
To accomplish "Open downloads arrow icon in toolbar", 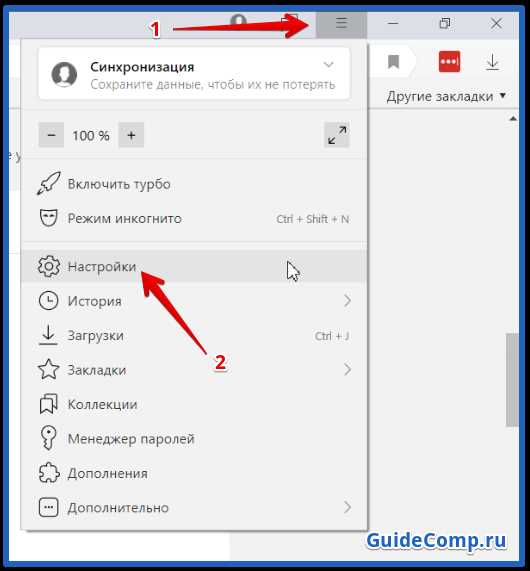I will (492, 62).
